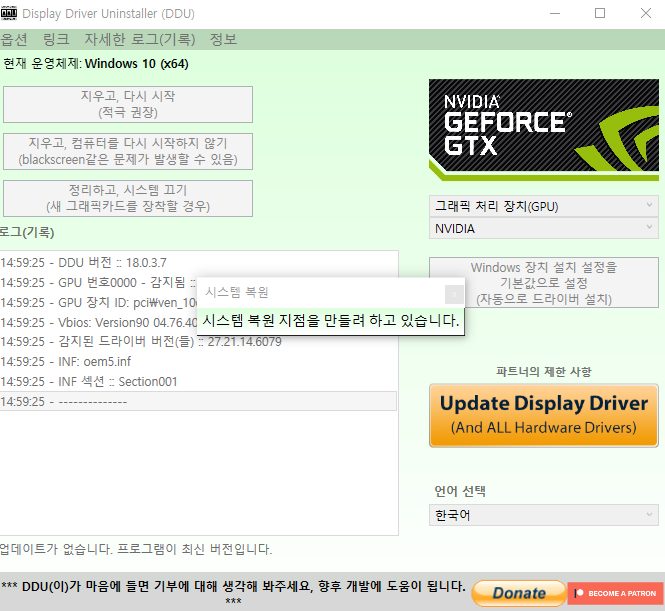The width and height of the screenshot is (665, 611).
Task: Click the 지우고, 다시 시작 button
Action: pyautogui.click(x=128, y=104)
